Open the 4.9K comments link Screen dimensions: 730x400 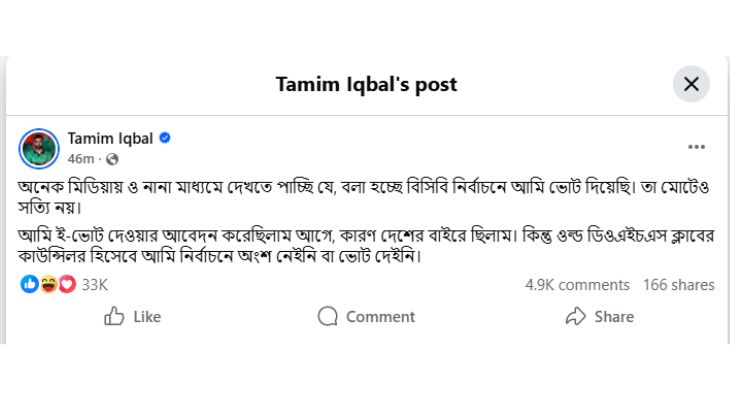[577, 285]
